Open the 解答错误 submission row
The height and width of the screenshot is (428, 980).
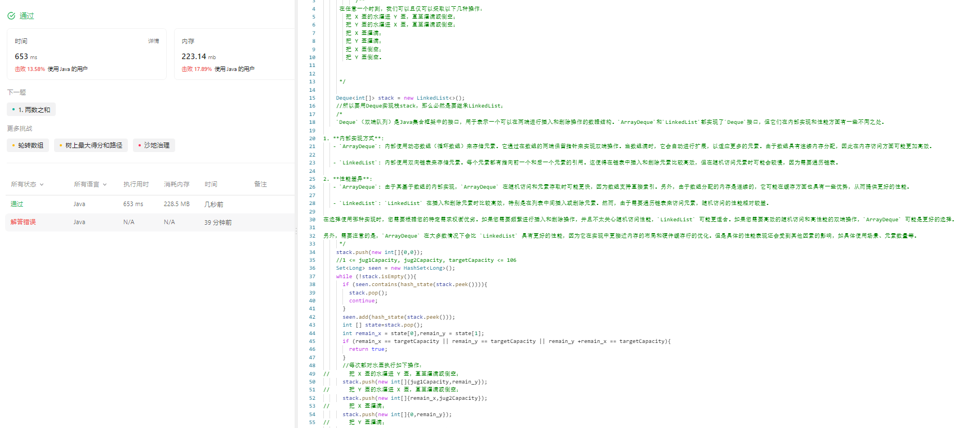[x=150, y=222]
